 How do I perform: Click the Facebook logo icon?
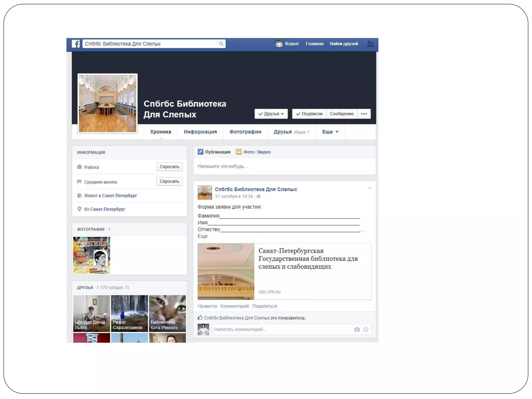pos(76,44)
